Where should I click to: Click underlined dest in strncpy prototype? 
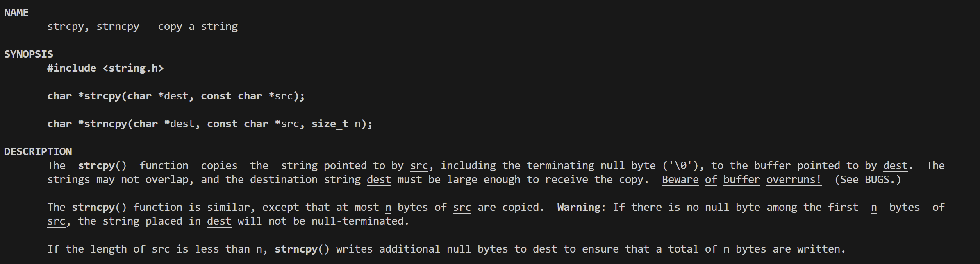pyautogui.click(x=182, y=124)
